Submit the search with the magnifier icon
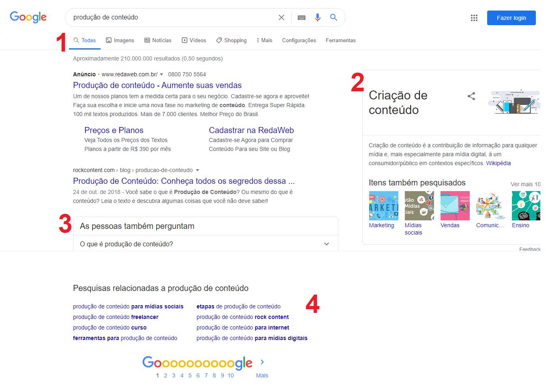Image resolution: width=546 pixels, height=392 pixels. (x=333, y=17)
